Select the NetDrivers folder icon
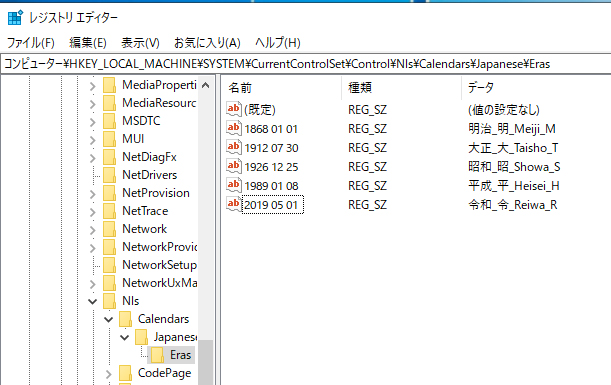Viewport: 611px width, 385px height. [x=109, y=175]
